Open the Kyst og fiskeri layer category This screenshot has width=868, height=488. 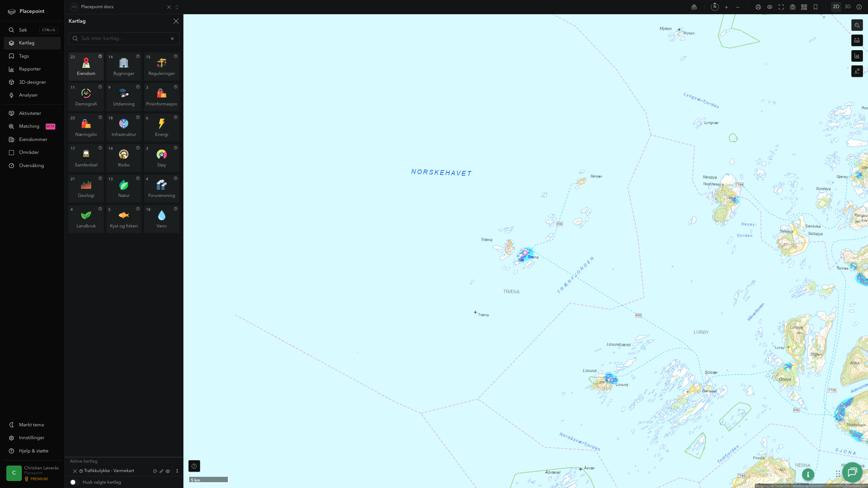[124, 219]
